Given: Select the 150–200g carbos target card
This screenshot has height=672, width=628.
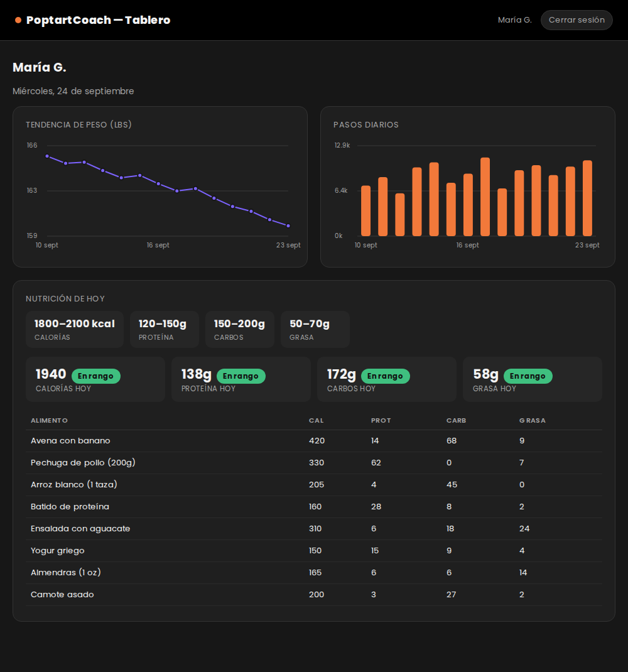Looking at the screenshot, I should pos(240,329).
